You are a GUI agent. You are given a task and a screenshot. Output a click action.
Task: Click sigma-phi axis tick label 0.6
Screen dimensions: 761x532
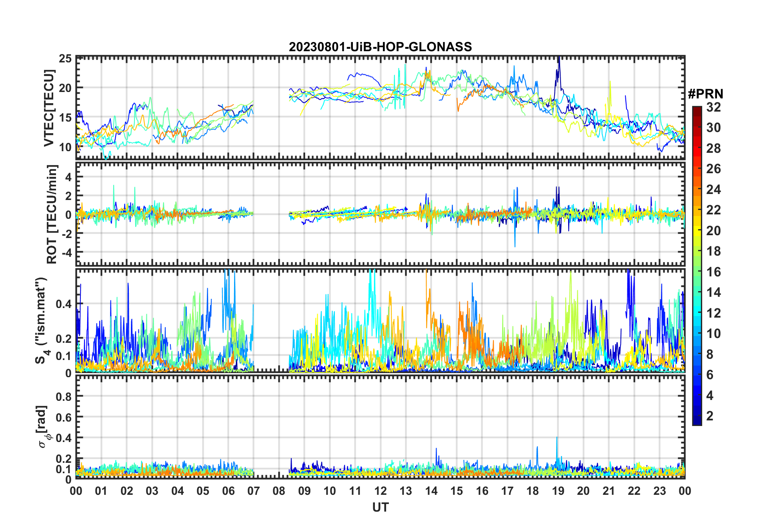tap(64, 417)
